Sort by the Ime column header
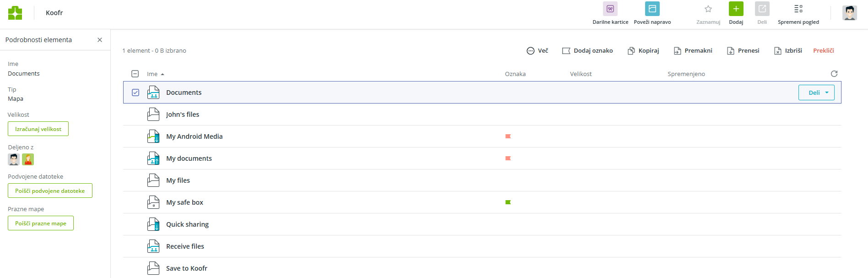 pyautogui.click(x=155, y=74)
